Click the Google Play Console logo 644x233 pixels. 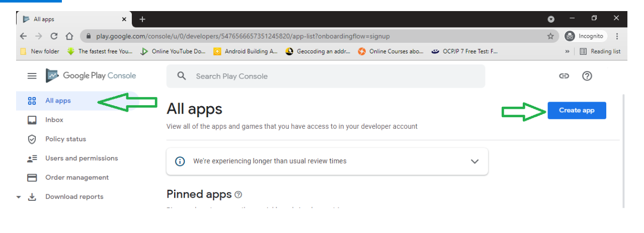(91, 75)
